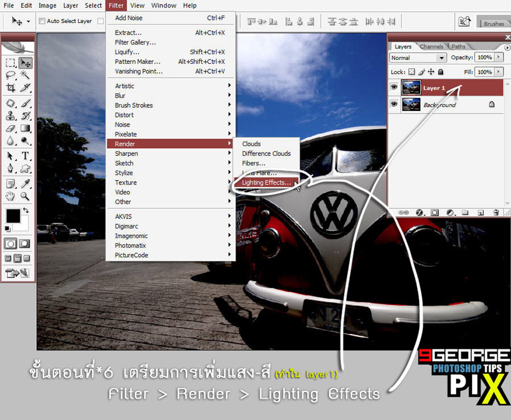Viewport: 511px width, 420px height.
Task: Open the tool preset picker arrow
Action: pyautogui.click(x=29, y=22)
